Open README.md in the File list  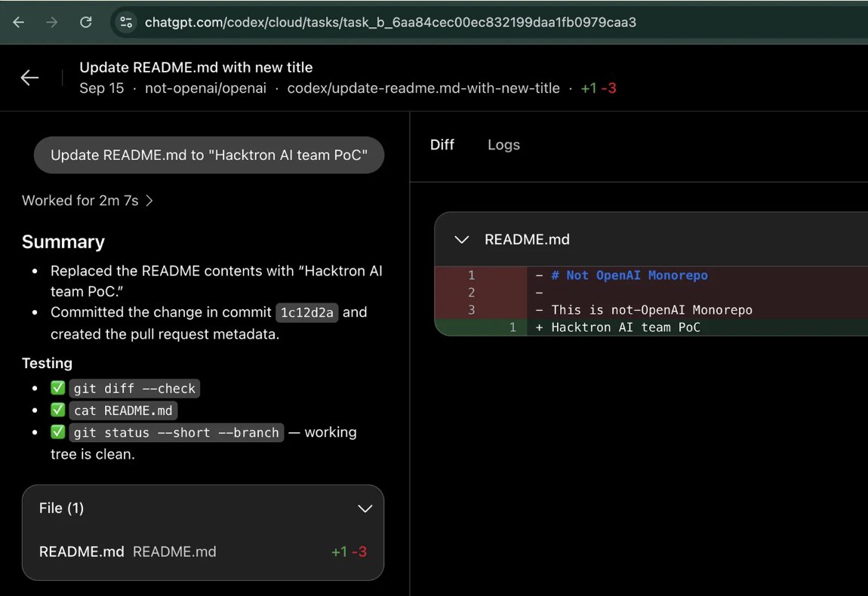click(202, 551)
